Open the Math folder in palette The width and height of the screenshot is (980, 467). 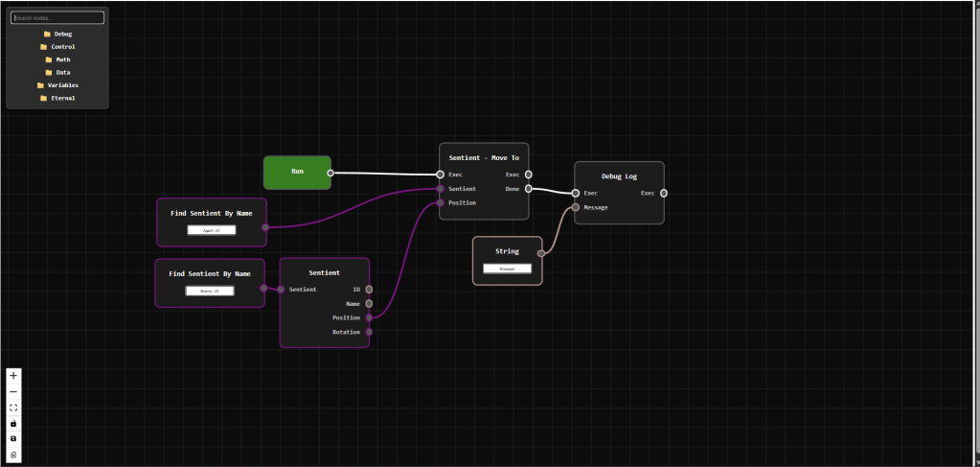click(57, 59)
